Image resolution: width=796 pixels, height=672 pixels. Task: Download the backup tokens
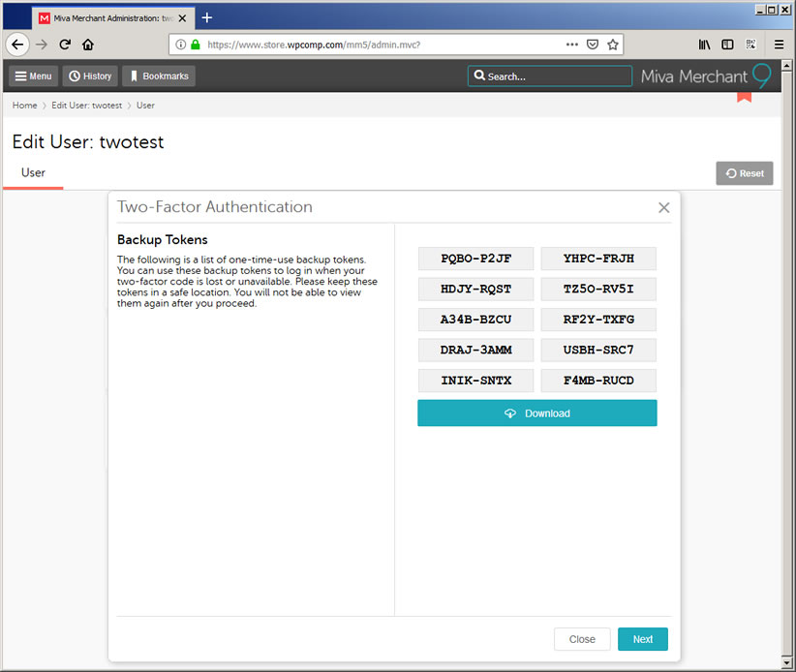pyautogui.click(x=536, y=413)
